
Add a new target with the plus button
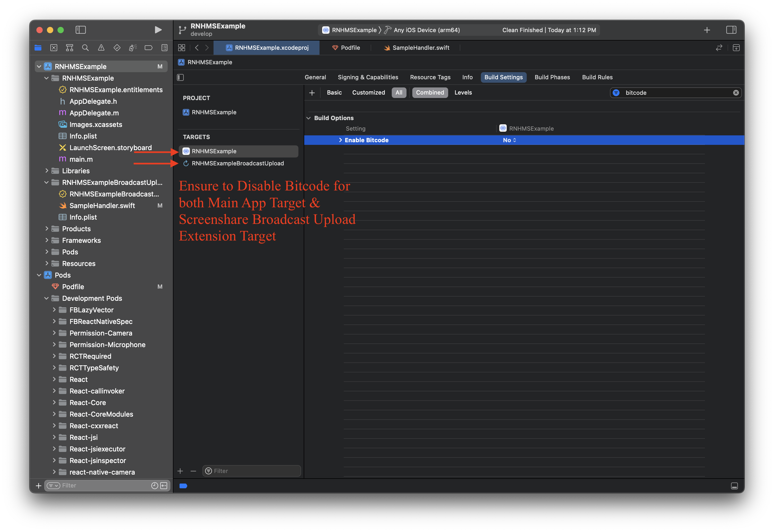point(180,471)
